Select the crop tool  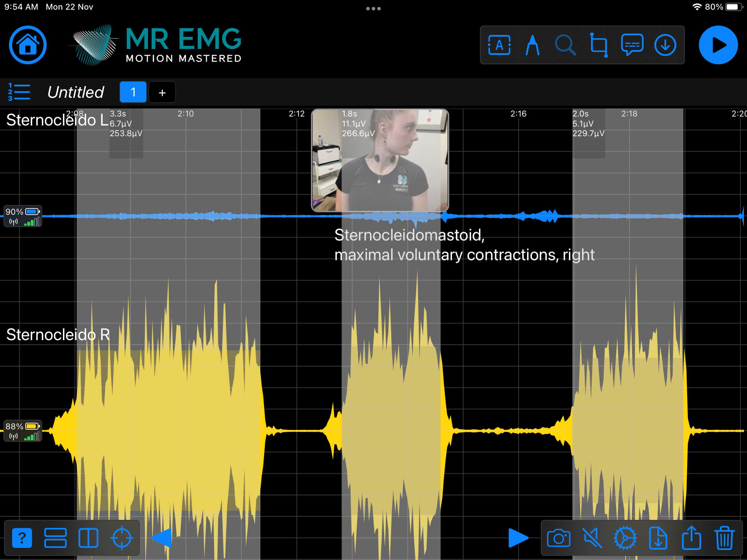(x=599, y=45)
